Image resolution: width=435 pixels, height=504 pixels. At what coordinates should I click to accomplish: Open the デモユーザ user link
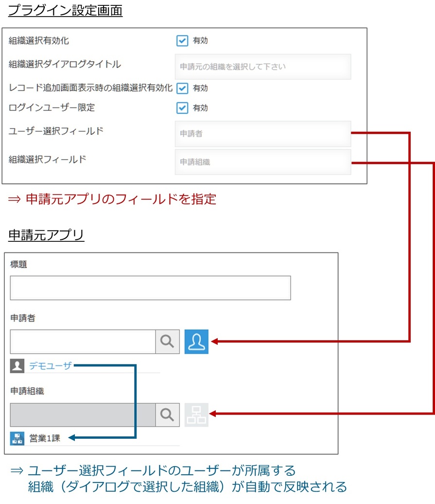(50, 366)
